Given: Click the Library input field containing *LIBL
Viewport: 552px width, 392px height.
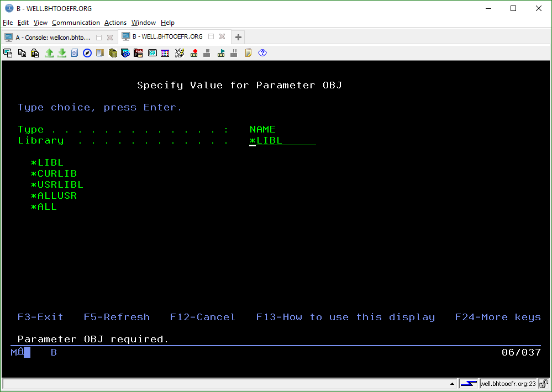Looking at the screenshot, I should click(x=282, y=141).
